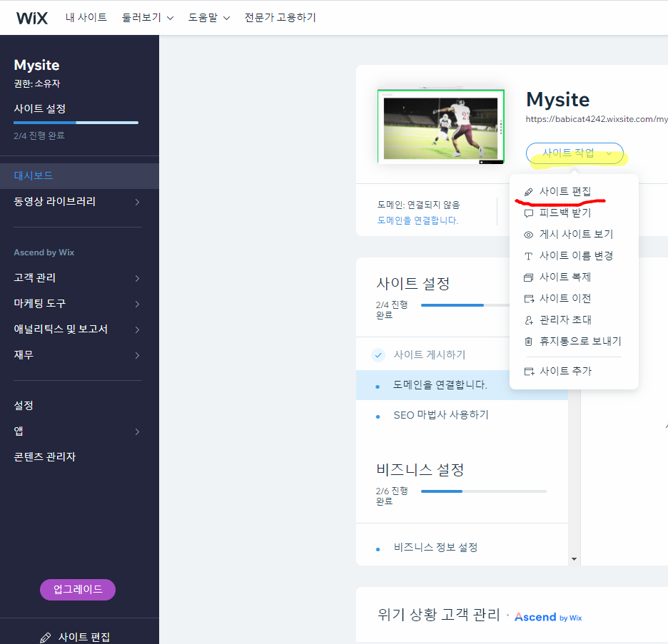
Task: Click 사이트 이전 menu entry
Action: pyautogui.click(x=574, y=299)
